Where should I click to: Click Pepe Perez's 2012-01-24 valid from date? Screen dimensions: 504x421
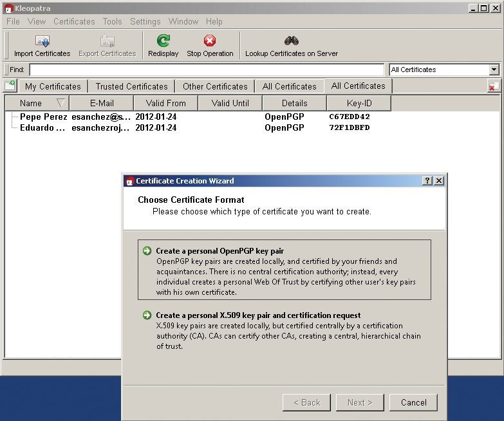pyautogui.click(x=156, y=117)
